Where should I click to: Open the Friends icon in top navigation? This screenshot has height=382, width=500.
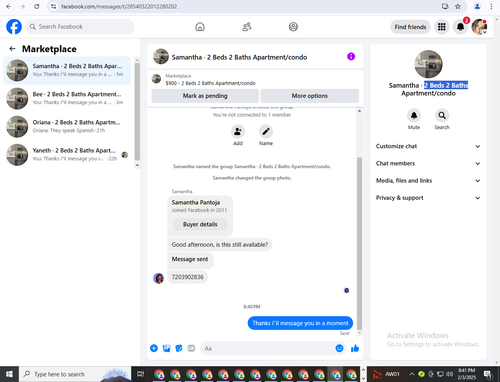click(247, 27)
